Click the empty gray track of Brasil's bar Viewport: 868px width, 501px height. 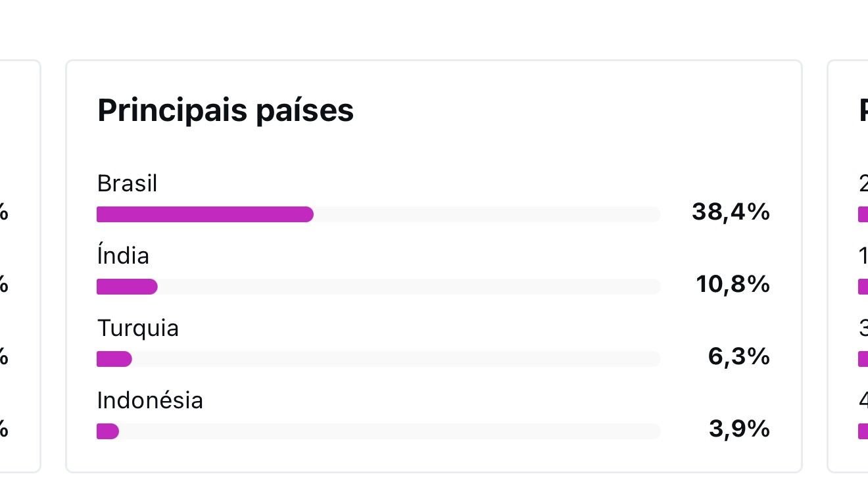pyautogui.click(x=487, y=214)
